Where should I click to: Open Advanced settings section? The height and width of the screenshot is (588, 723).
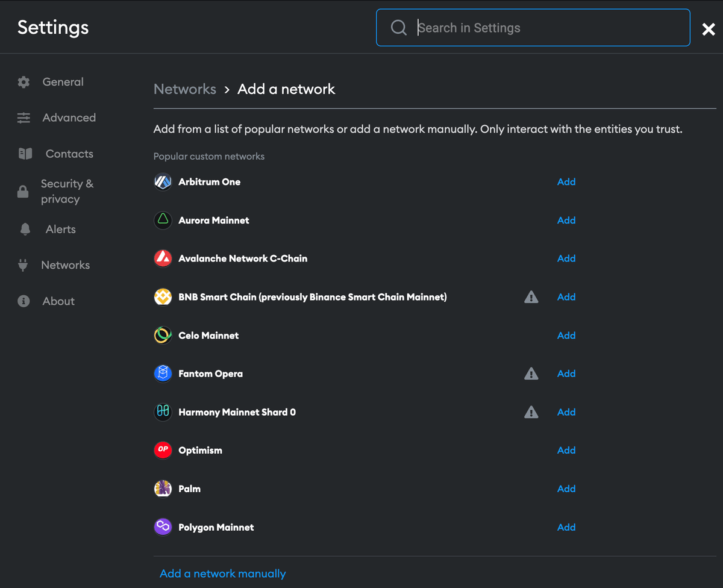click(x=69, y=118)
